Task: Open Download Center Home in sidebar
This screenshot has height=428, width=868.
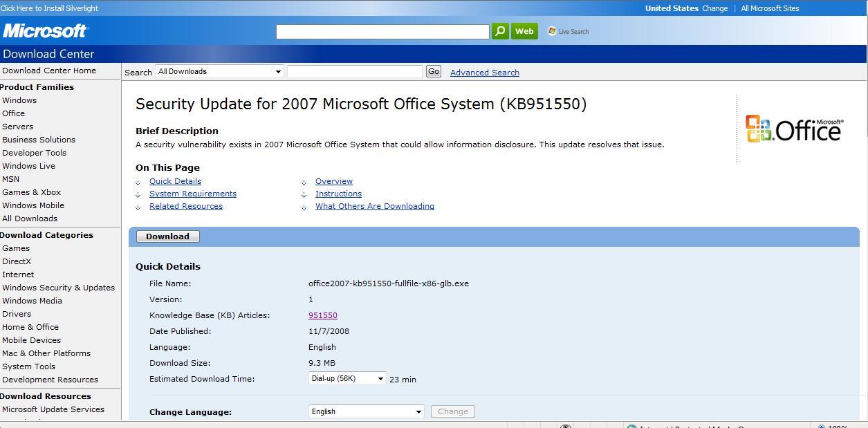Action: 49,71
